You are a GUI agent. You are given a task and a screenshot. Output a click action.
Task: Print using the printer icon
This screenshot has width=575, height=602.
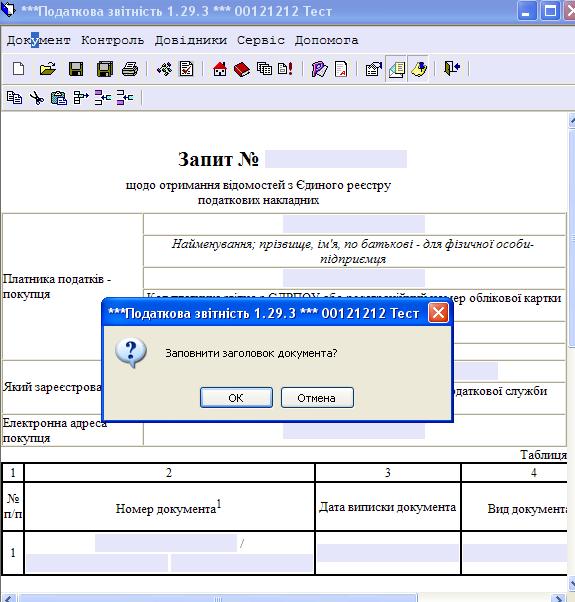tap(130, 69)
